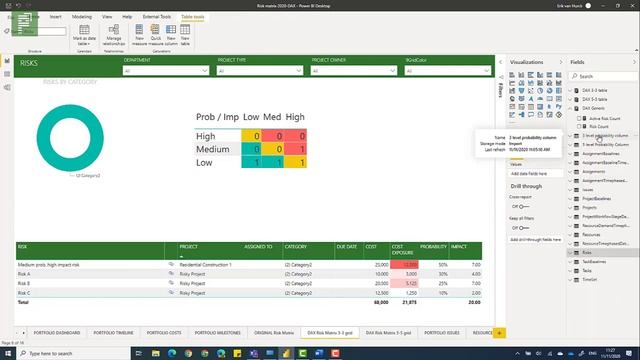Select the map visualization icon

coord(512,99)
